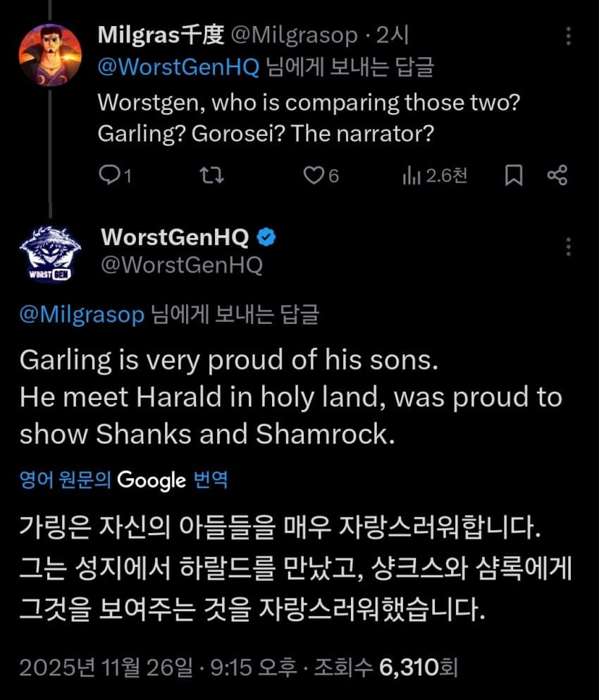Tap the 6,310 view count

pos(409,667)
